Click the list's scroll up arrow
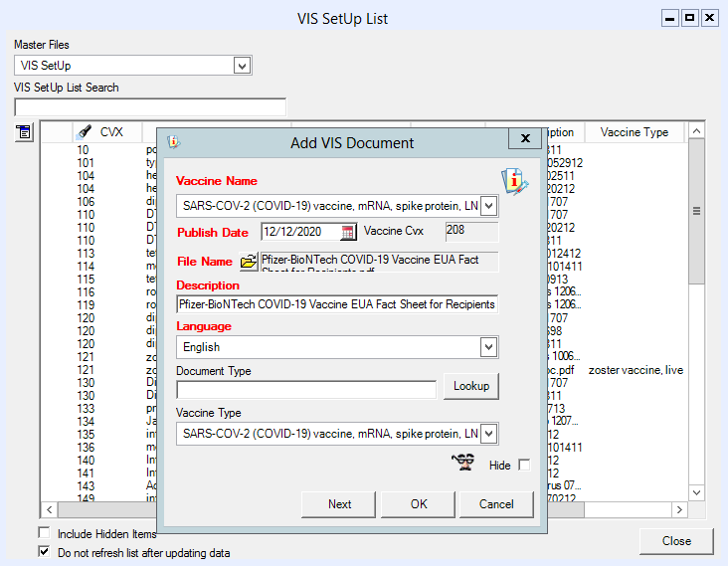 coord(696,131)
